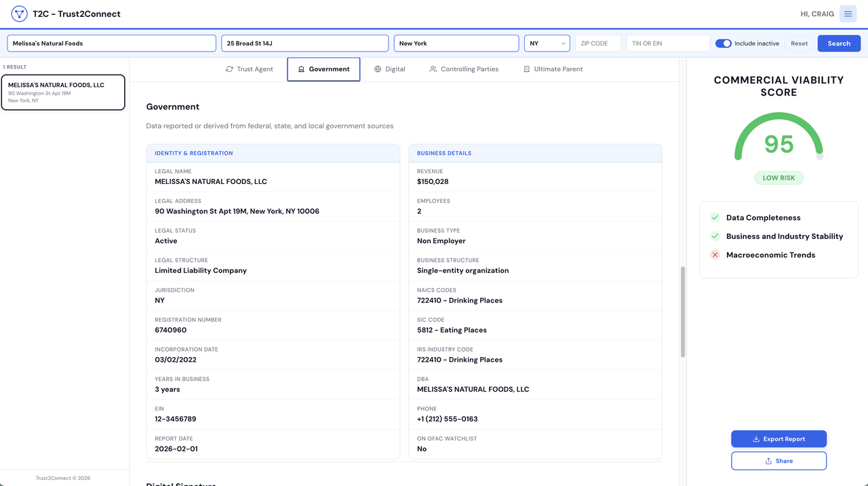Image resolution: width=868 pixels, height=486 pixels.
Task: Switch to the Trust Agent tab
Action: coord(249,69)
